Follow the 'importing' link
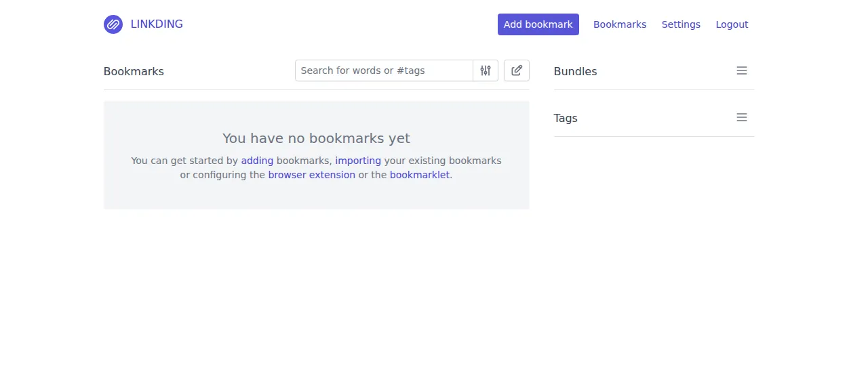868x391 pixels. [358, 161]
